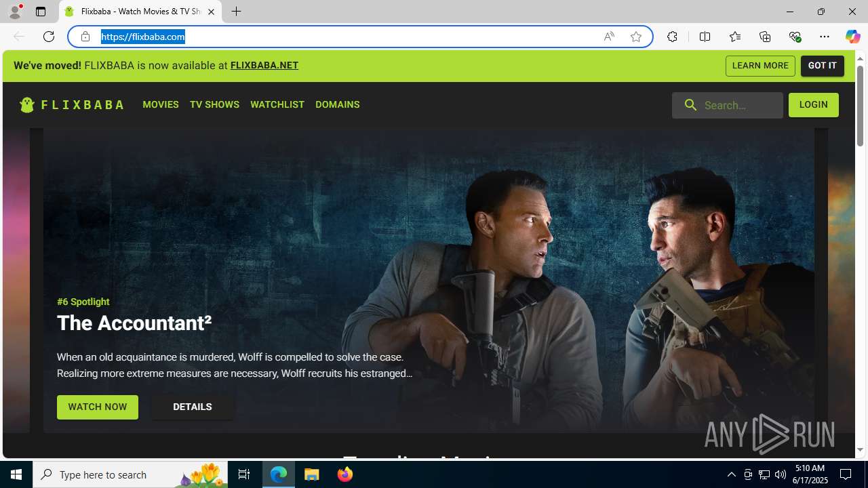The height and width of the screenshot is (488, 868).
Task: Refresh the page with reload icon
Action: [49, 37]
